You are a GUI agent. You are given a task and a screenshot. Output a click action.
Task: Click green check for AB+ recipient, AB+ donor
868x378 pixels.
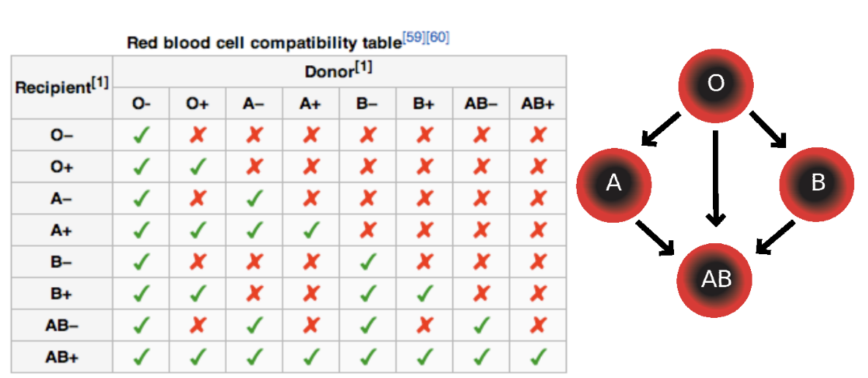537,356
